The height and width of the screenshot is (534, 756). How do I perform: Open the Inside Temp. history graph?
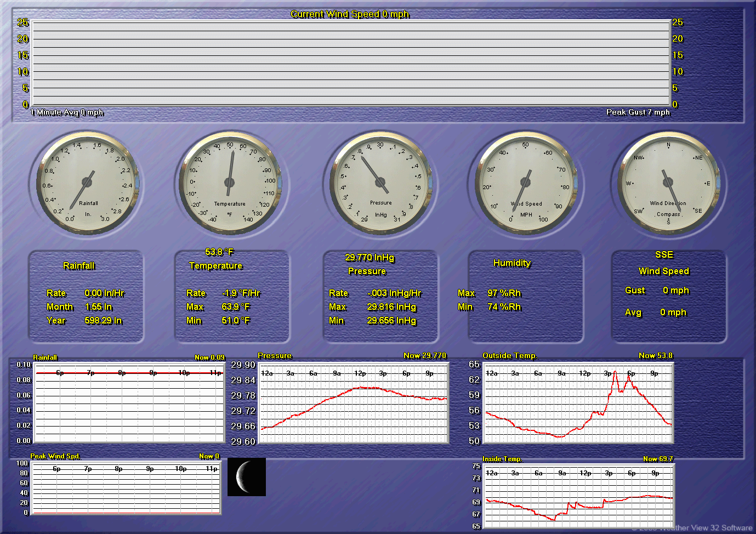pos(579,496)
